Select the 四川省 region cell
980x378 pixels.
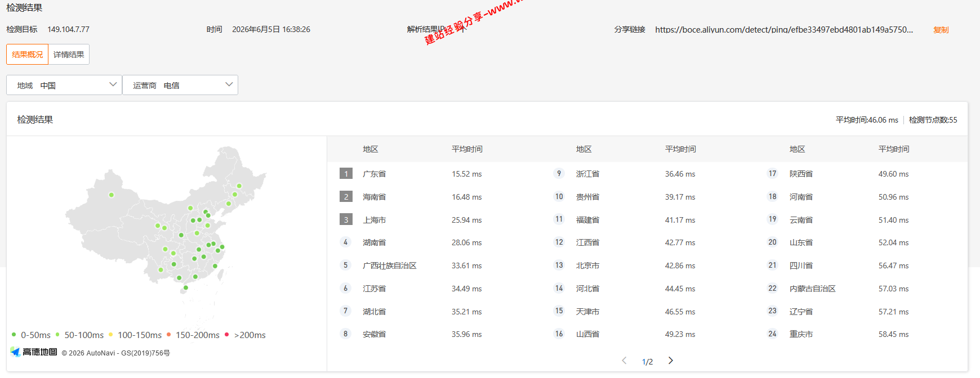tap(801, 265)
